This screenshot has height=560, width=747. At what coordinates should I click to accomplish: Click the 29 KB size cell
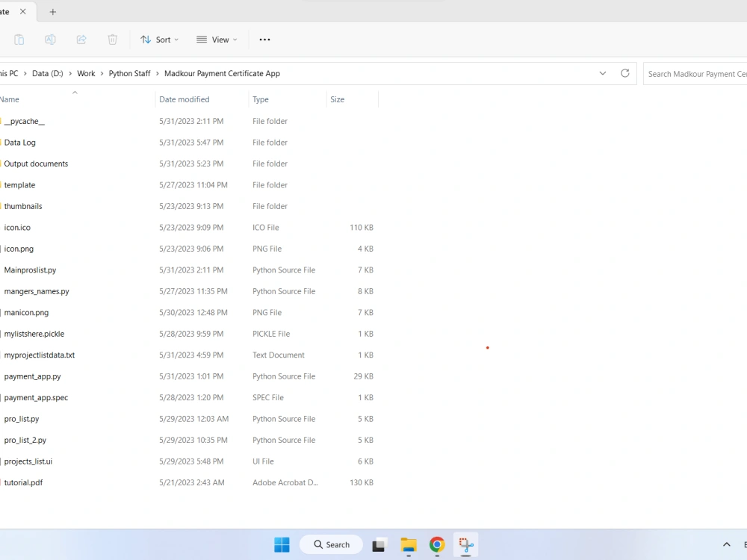pyautogui.click(x=364, y=376)
